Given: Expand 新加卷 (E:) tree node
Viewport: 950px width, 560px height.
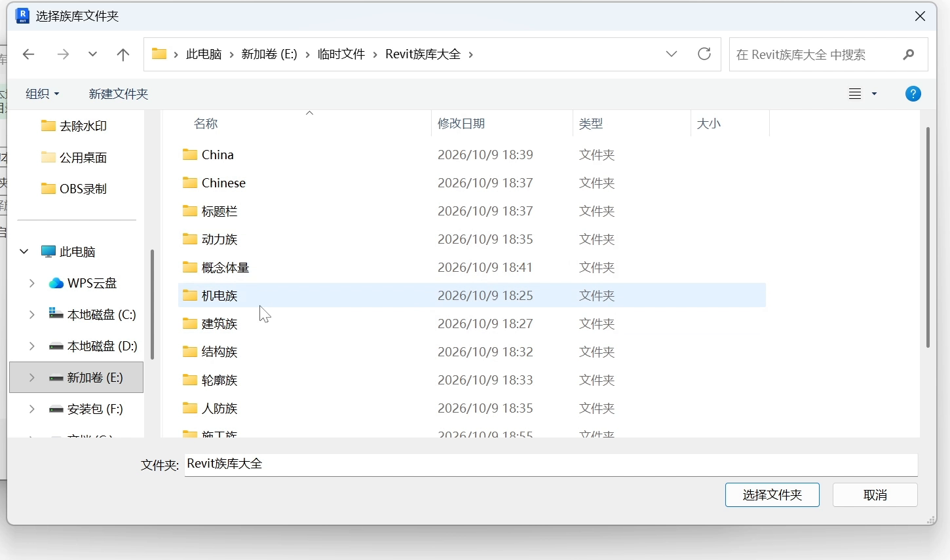Looking at the screenshot, I should 31,377.
